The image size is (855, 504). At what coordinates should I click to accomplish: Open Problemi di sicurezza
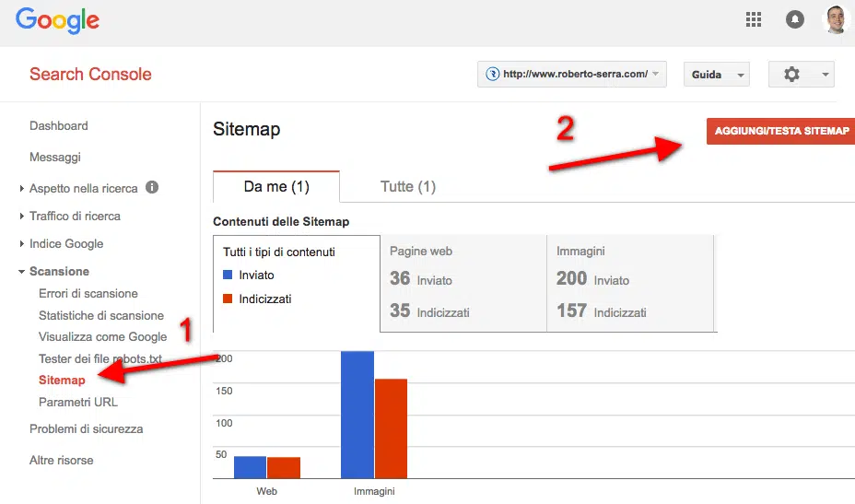(x=87, y=428)
